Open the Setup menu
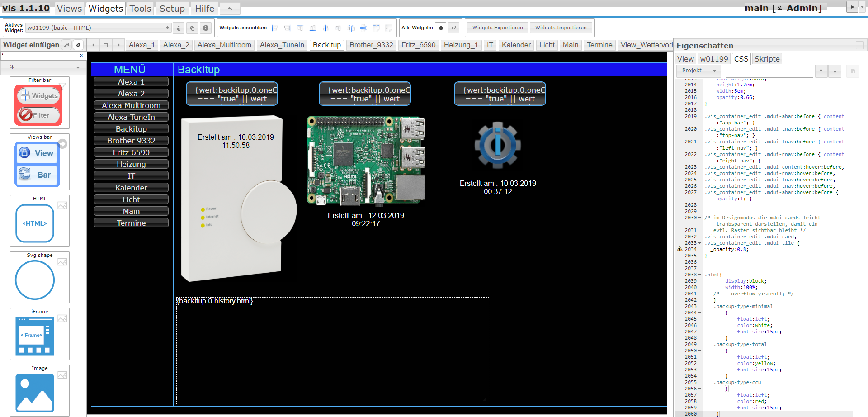Viewport: 868px width, 417px height. pos(172,8)
